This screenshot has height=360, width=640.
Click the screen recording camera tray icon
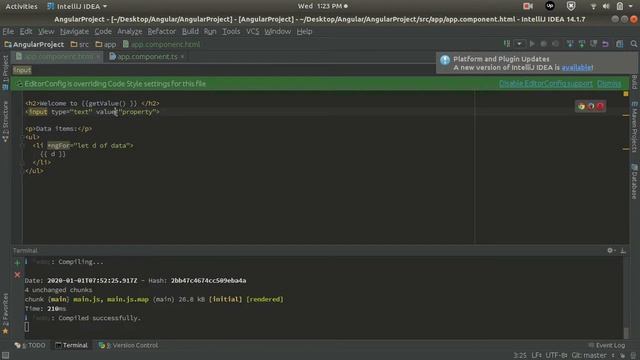(x=528, y=6)
